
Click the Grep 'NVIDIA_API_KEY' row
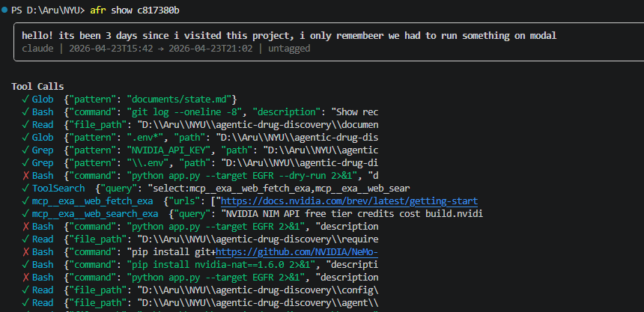point(200,150)
